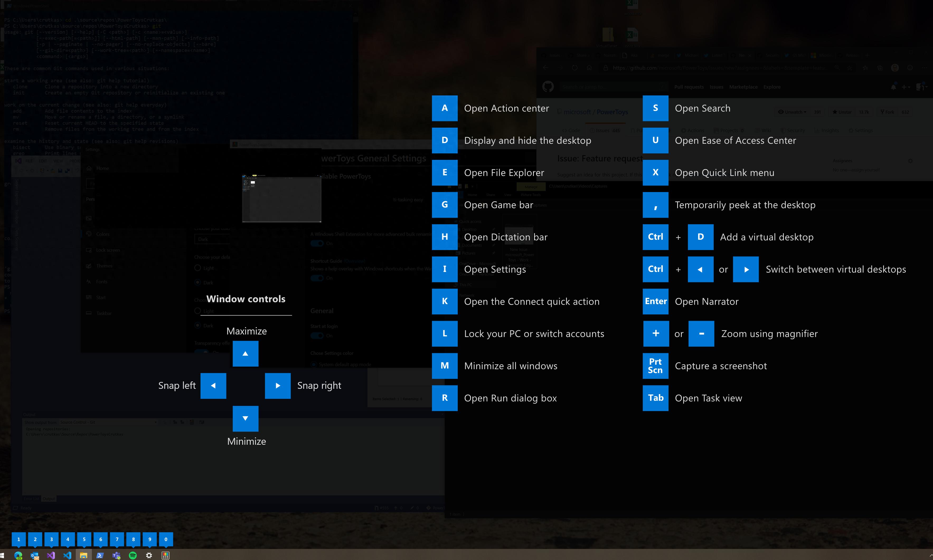Toggle the Shortcut Guide On switch
The image size is (933, 560).
click(317, 278)
